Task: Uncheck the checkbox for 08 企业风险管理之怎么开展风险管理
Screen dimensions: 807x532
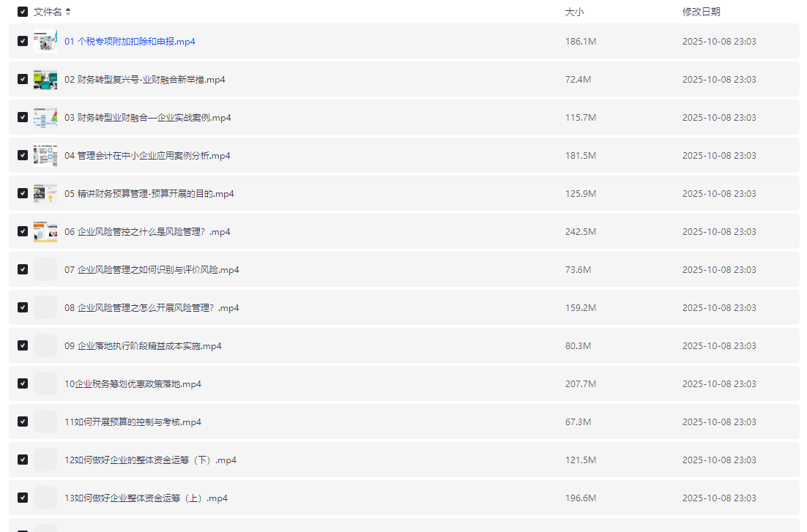Action: [23, 308]
